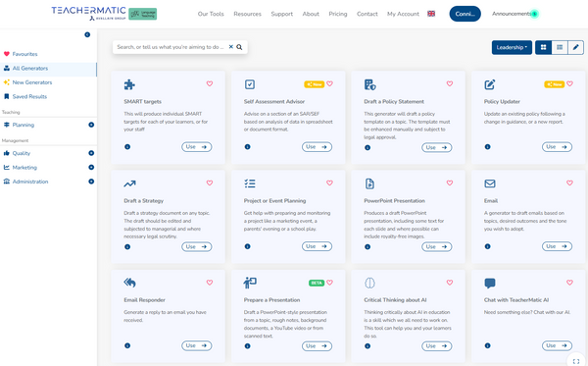Open Our Tools menu
588x366 pixels.
point(211,14)
